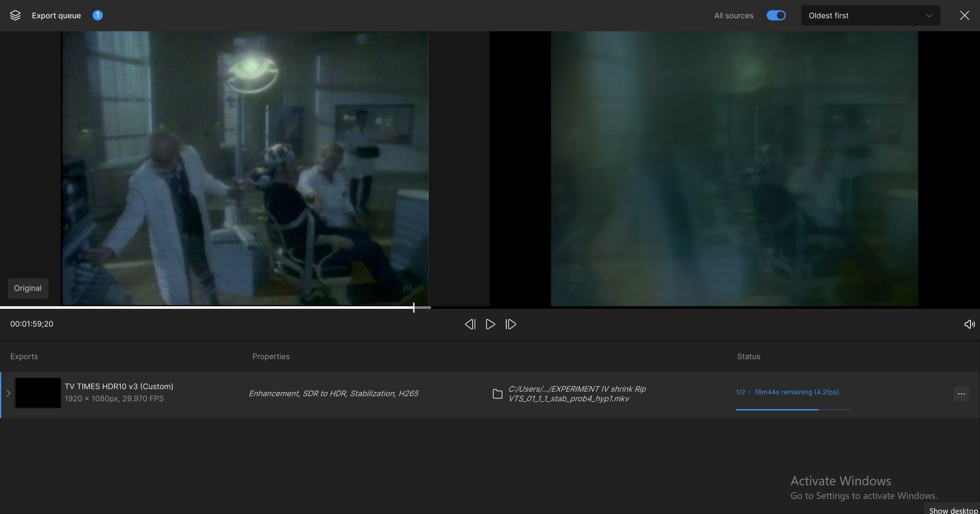The image size is (980, 514).
Task: Click the output path EXPERIMENT IV shrink Rip
Action: pyautogui.click(x=577, y=394)
